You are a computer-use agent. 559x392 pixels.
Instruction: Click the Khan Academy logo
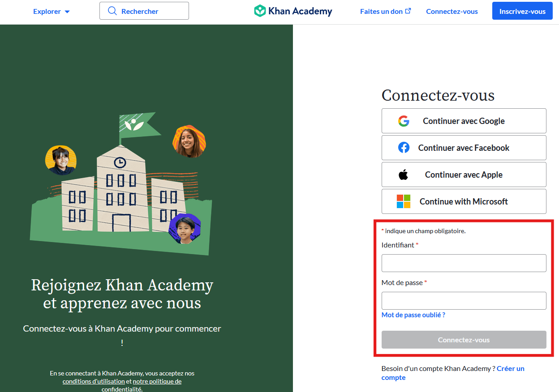(293, 11)
